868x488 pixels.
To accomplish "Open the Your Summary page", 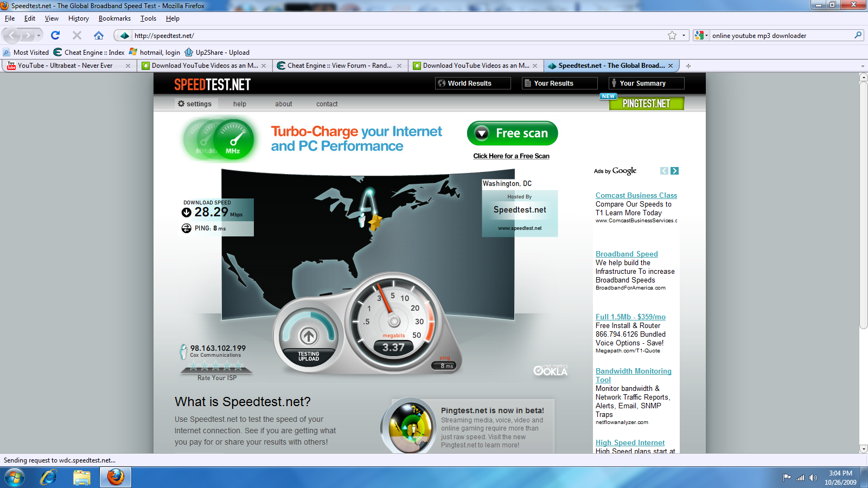I will pyautogui.click(x=646, y=83).
